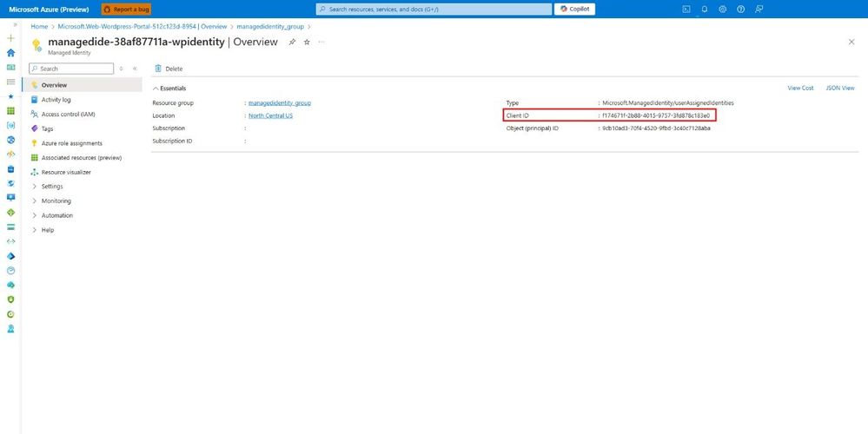Open North Central US location link

271,115
